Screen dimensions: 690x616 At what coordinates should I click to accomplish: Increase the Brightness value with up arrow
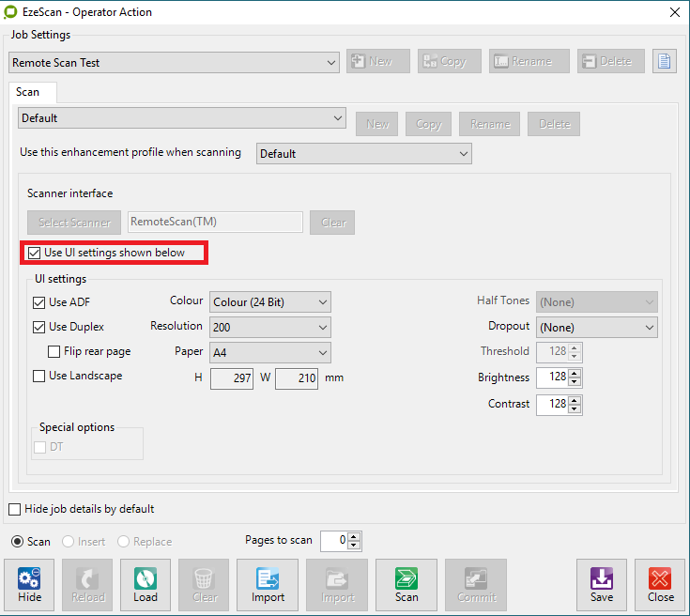(x=575, y=373)
